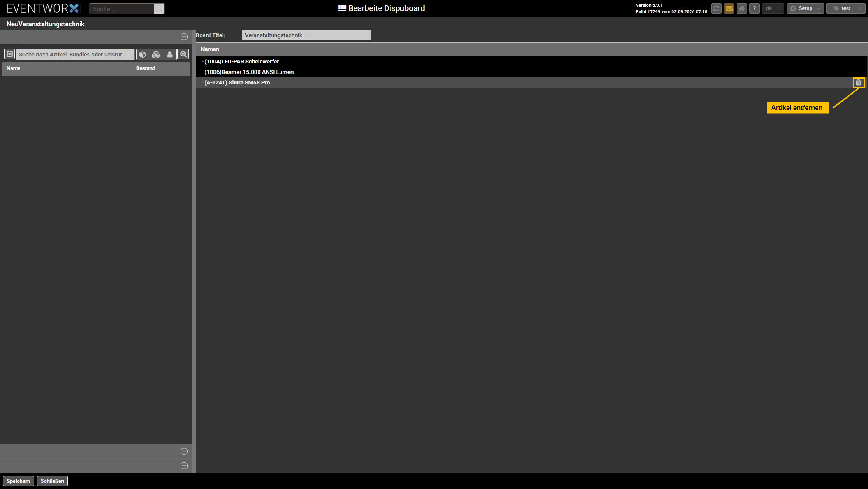
Task: Open the filter dropdown icon left of article search
Action: click(x=10, y=54)
